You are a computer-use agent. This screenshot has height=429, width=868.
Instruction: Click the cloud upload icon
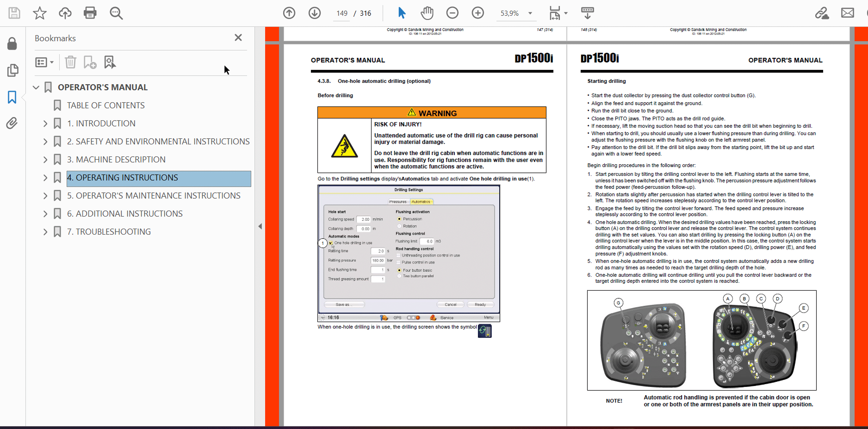[x=65, y=13]
